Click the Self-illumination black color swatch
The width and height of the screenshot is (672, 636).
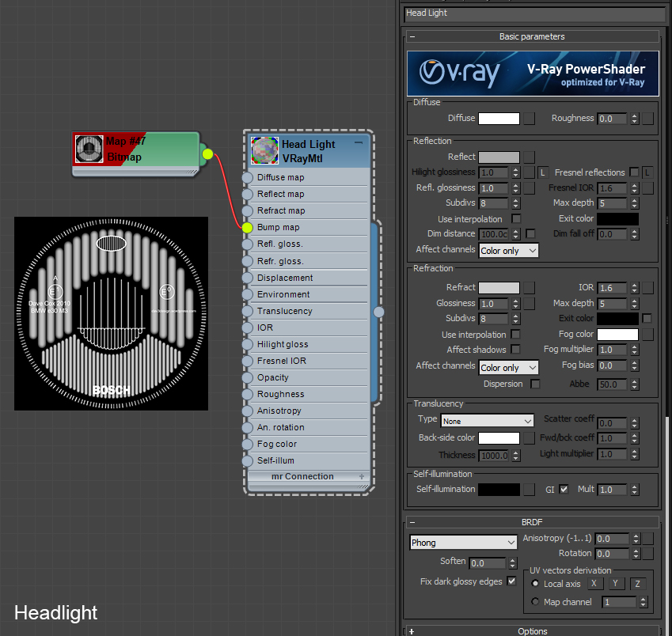point(499,490)
